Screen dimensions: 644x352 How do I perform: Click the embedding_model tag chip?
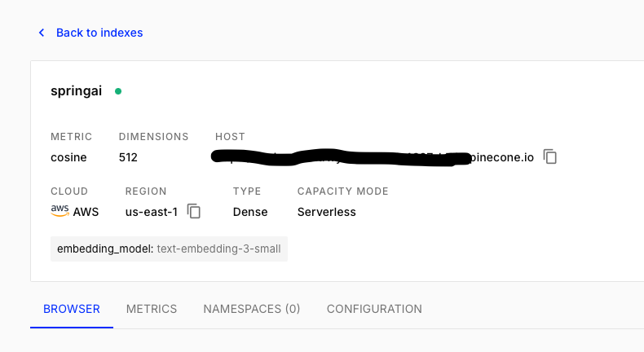[169, 249]
